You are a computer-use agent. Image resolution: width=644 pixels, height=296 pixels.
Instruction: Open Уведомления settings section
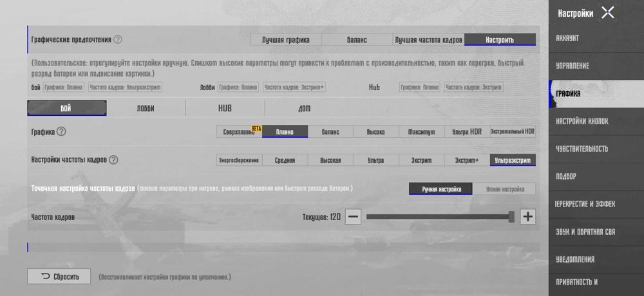tap(596, 259)
